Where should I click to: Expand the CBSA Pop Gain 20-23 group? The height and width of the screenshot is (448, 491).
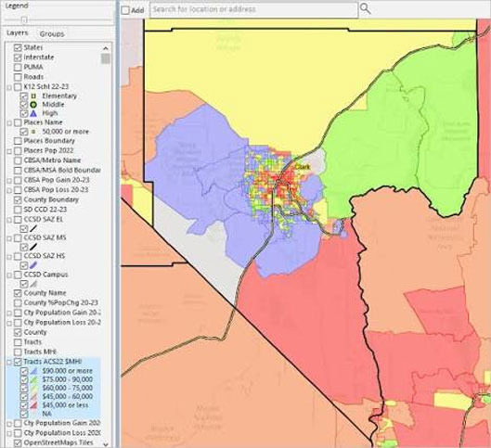pos(9,181)
